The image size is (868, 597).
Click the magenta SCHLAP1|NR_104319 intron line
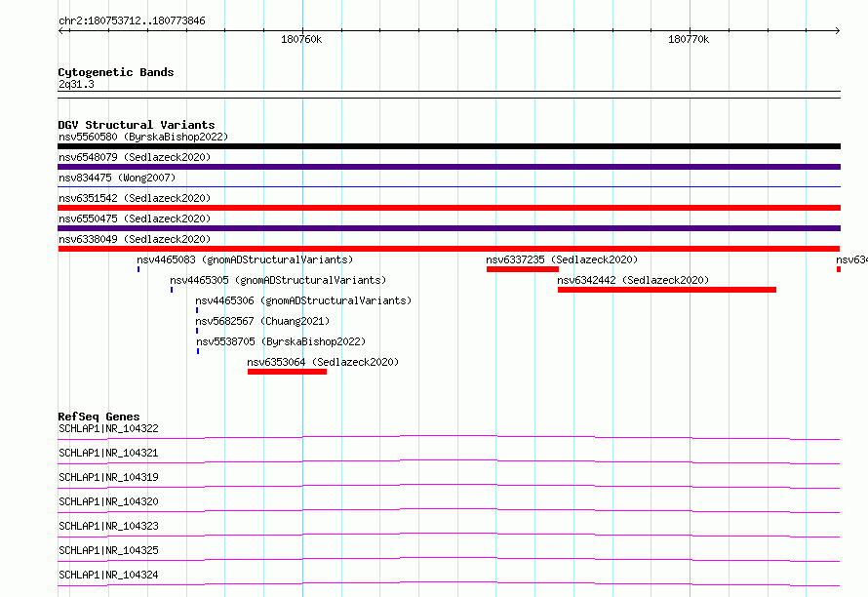[449, 486]
